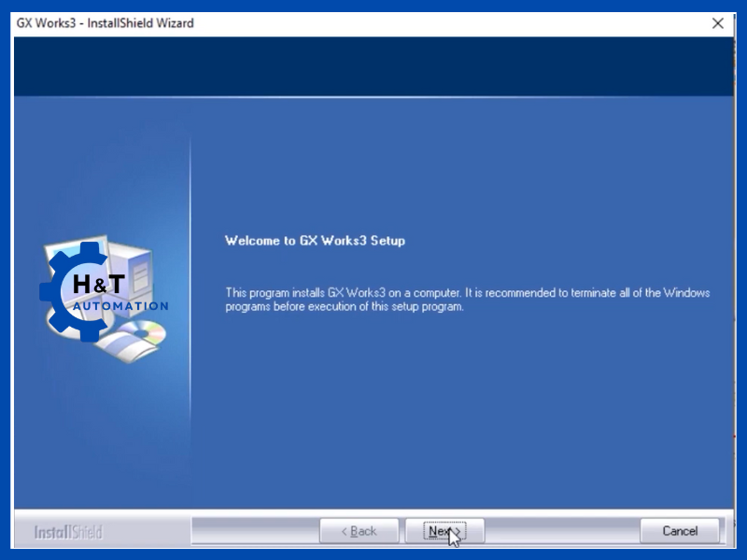Click empty blue area below description text
Screen dimensions: 747x560
[458, 411]
